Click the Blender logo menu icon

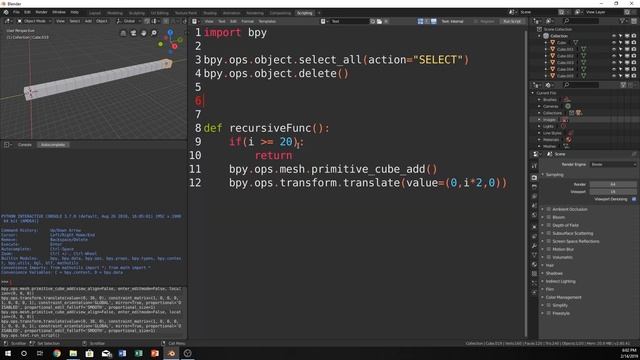coord(6,12)
